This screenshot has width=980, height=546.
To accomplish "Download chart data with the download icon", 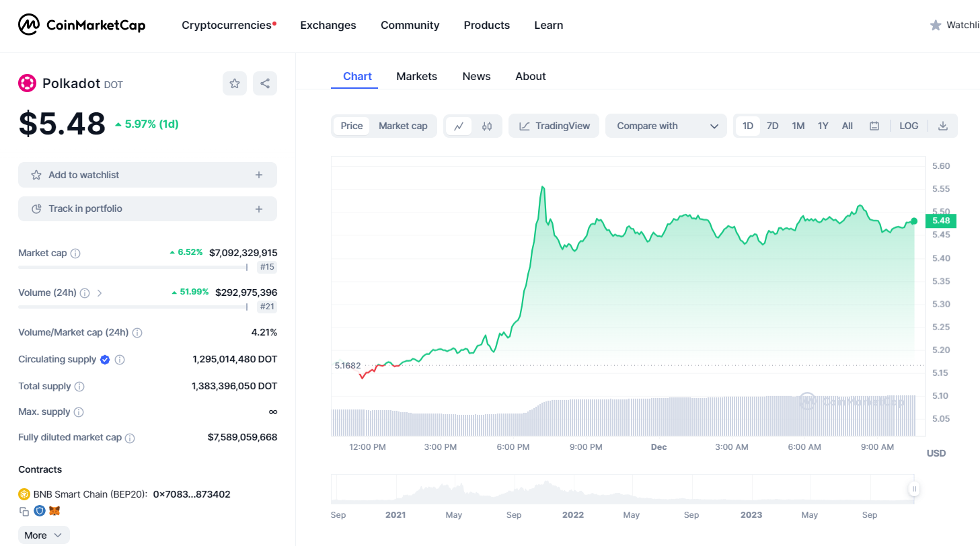I will [943, 126].
